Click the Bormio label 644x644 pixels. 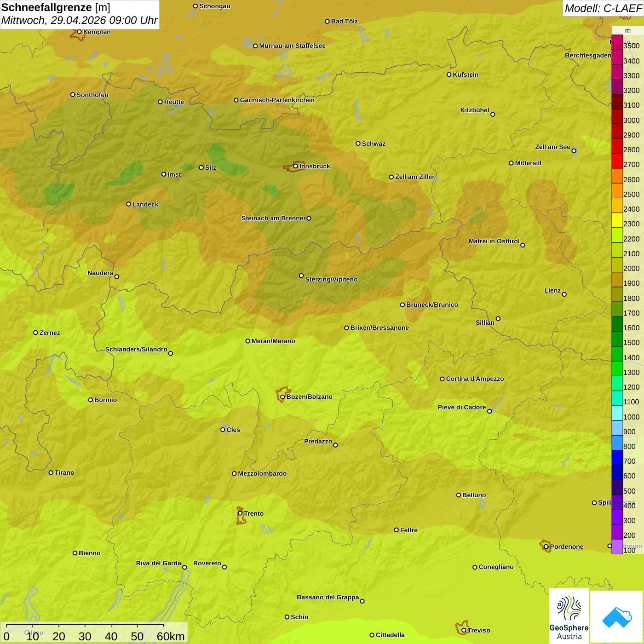point(105,400)
